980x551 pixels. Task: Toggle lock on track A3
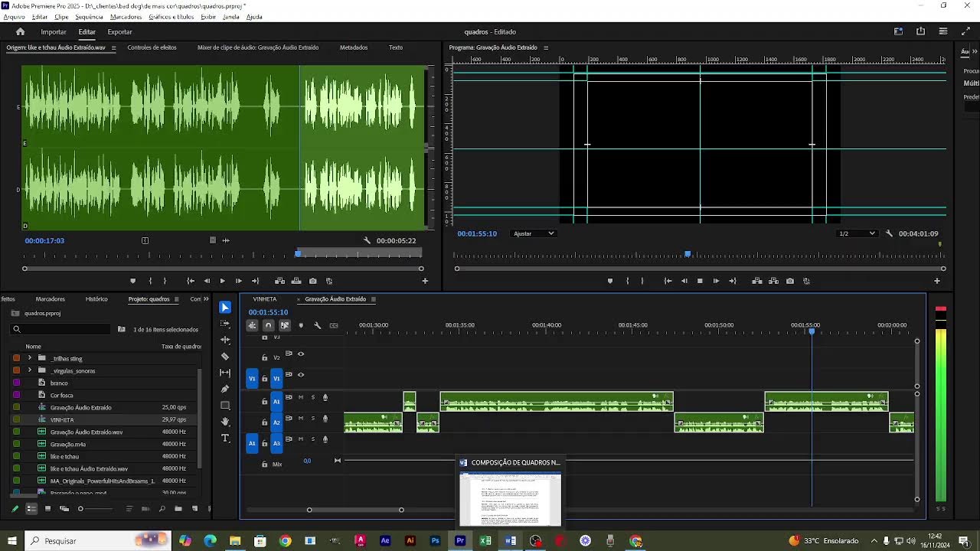click(265, 443)
